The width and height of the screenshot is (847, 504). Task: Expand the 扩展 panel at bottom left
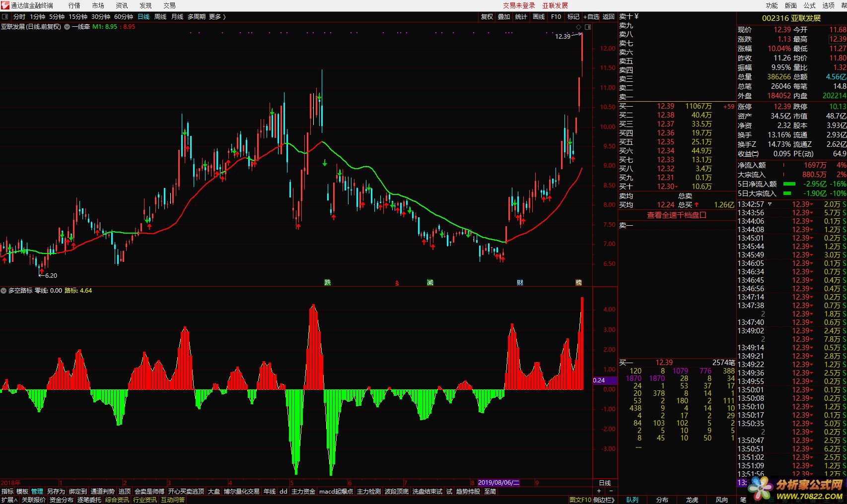coord(9,500)
